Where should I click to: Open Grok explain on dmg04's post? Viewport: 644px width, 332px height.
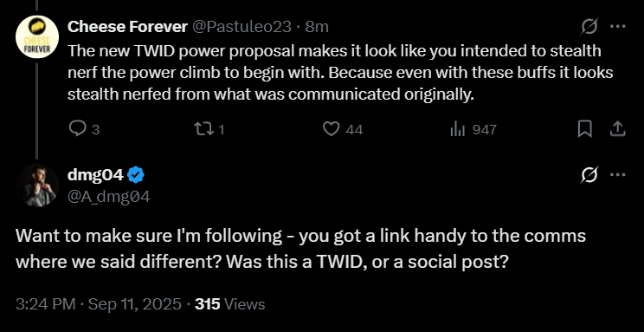point(589,175)
